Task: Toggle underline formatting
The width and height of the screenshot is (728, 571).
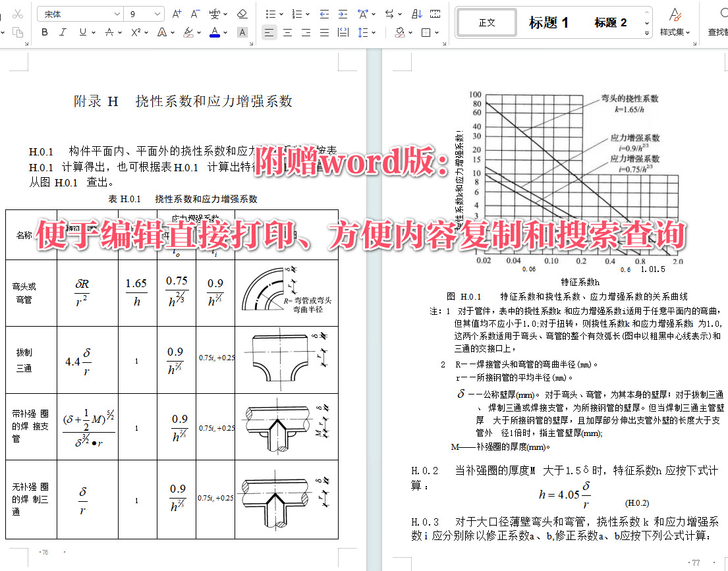Action: point(81,32)
